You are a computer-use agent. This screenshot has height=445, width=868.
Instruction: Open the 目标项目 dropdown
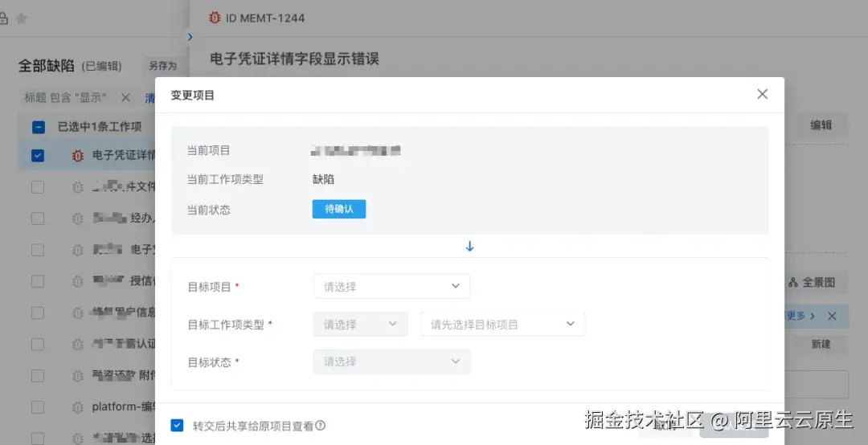click(392, 286)
